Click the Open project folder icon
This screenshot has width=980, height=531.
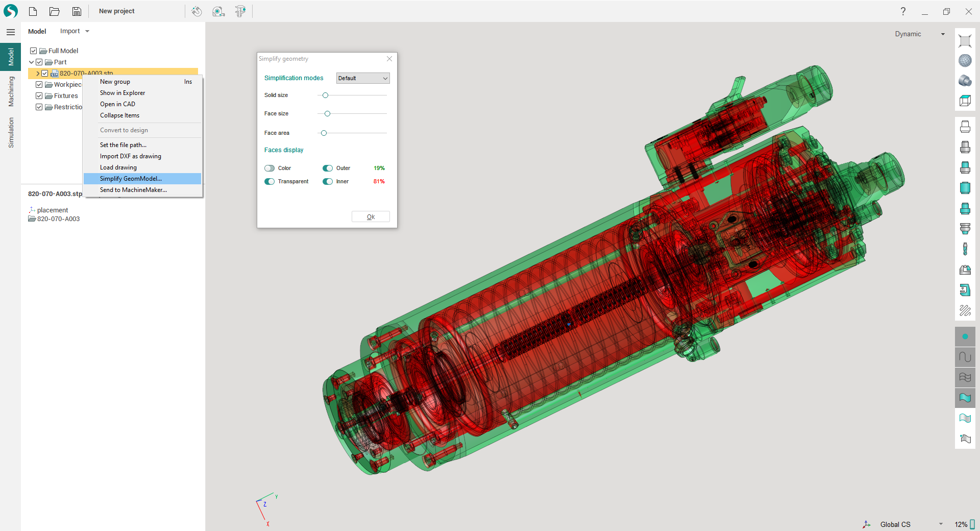pyautogui.click(x=55, y=11)
